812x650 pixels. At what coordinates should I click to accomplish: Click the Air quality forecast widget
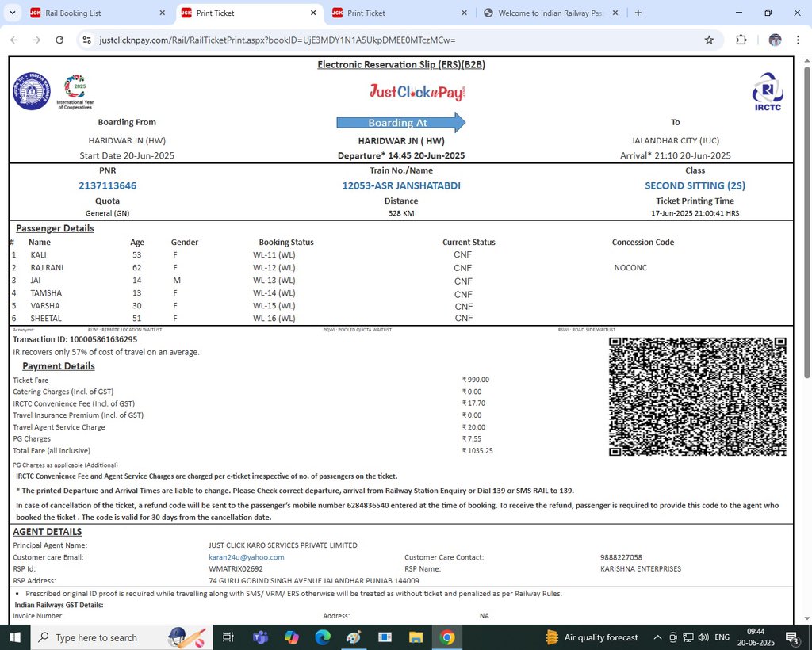[592, 637]
